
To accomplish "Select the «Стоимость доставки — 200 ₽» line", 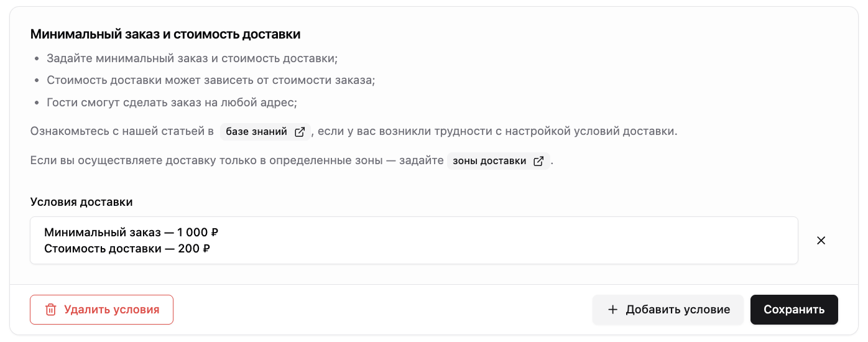I will (127, 249).
